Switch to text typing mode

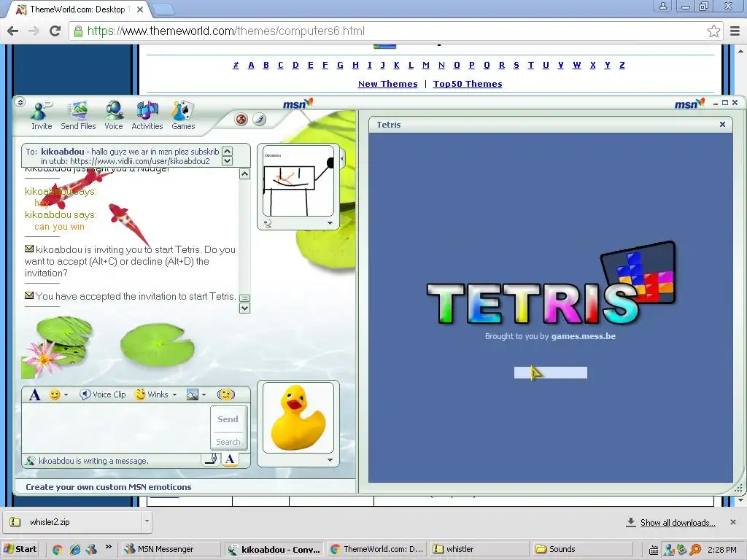point(230,459)
